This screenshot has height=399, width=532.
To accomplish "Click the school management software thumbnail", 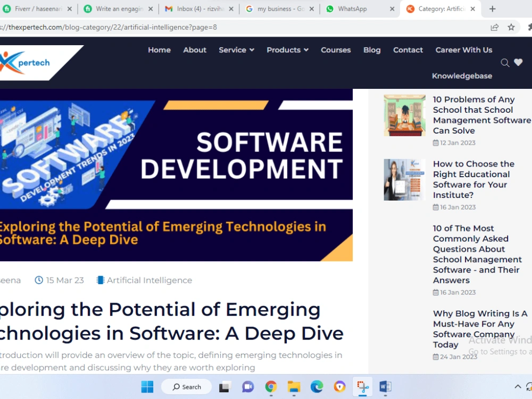I will pos(404,115).
